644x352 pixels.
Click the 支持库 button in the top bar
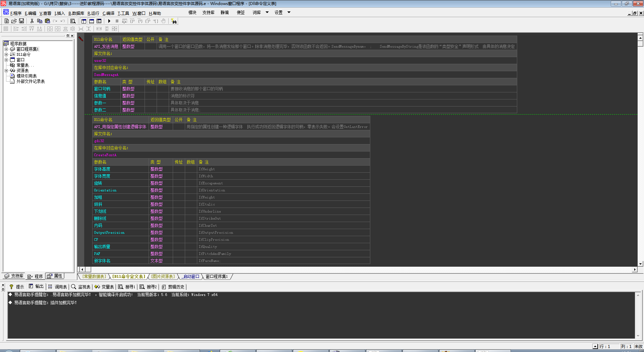pyautogui.click(x=208, y=12)
